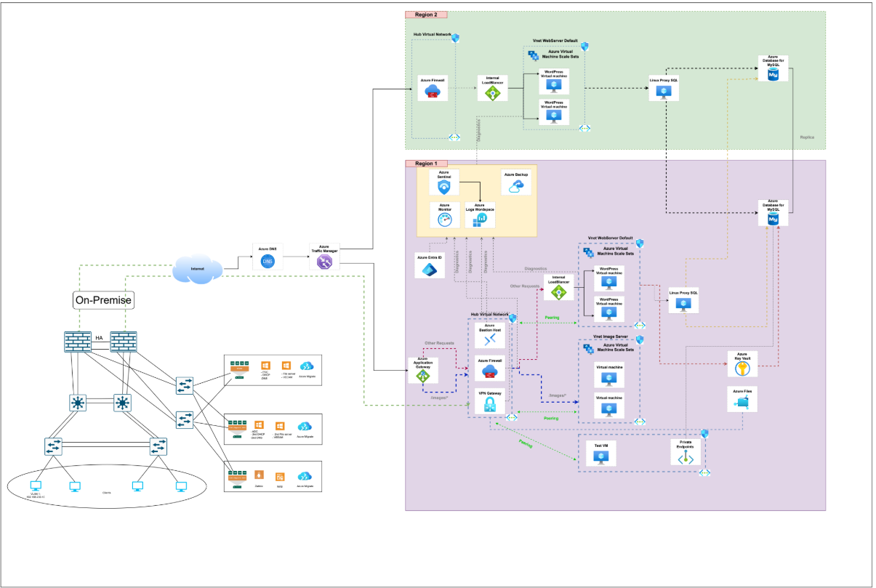Image resolution: width=876 pixels, height=588 pixels.
Task: Select the Region 2 Internal LoadBalancer icon
Action: (x=492, y=93)
